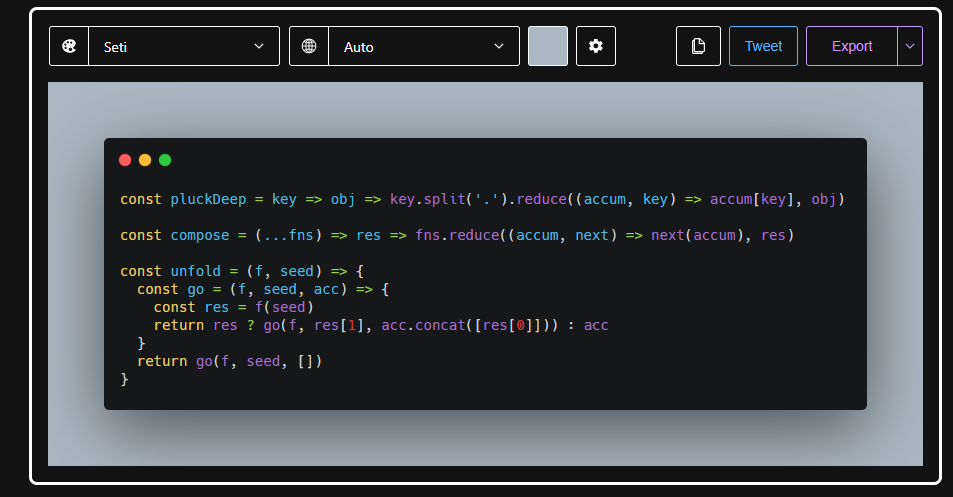This screenshot has height=497, width=953.
Task: Click the red window control dot
Action: (125, 160)
